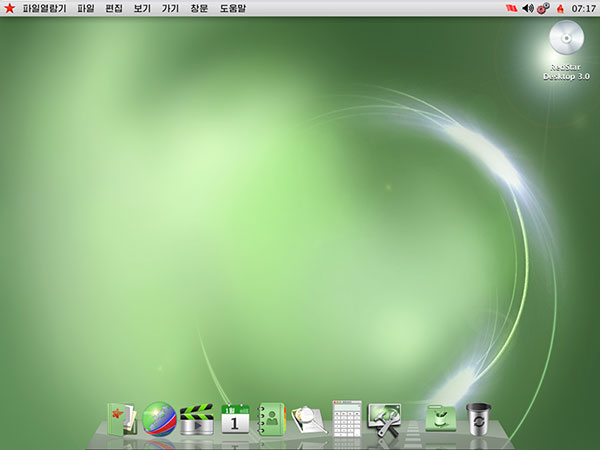
Task: Open the 보기 menu
Action: (141, 8)
